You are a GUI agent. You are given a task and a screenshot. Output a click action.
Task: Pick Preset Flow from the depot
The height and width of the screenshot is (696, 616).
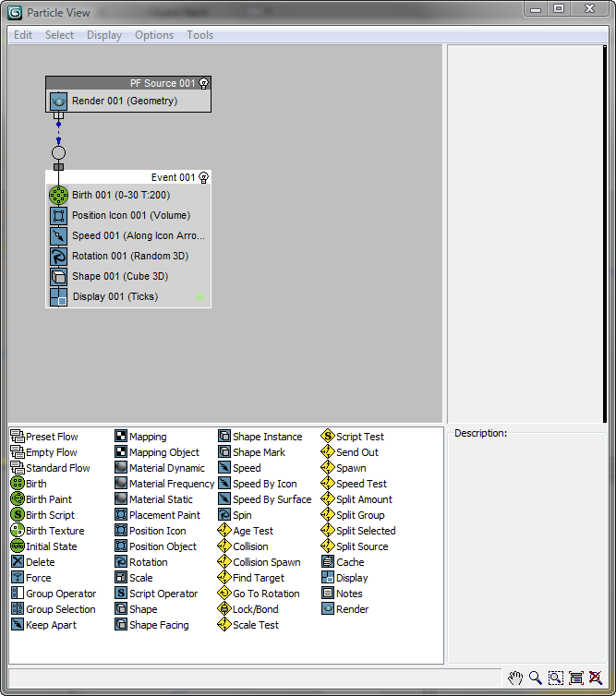click(x=44, y=437)
